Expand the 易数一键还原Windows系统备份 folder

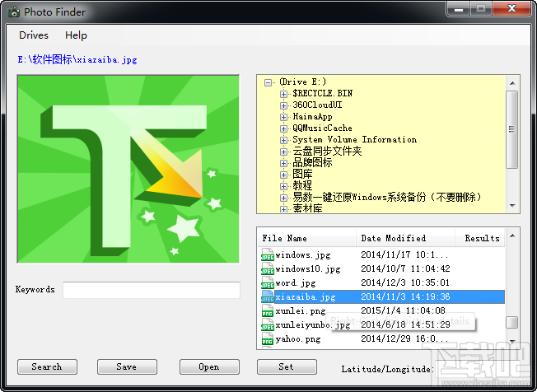tap(283, 198)
